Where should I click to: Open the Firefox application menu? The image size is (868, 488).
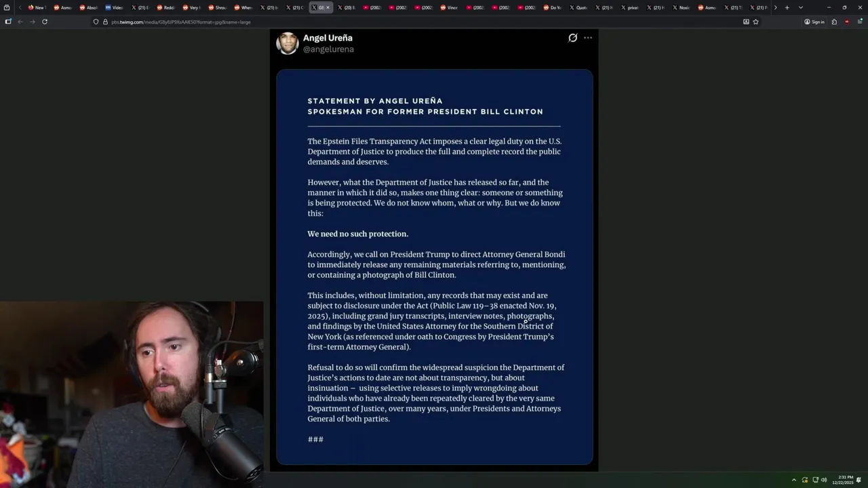coord(859,22)
